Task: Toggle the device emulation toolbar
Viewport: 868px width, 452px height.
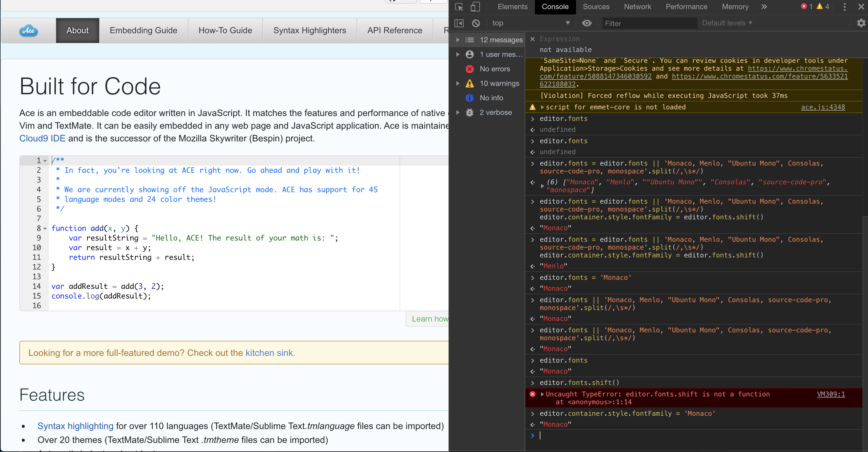Action: coord(475,7)
